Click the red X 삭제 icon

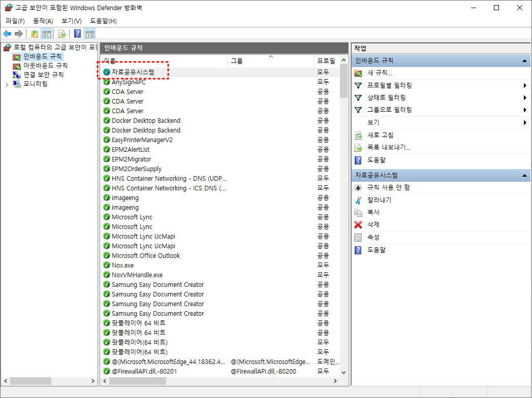(x=358, y=225)
